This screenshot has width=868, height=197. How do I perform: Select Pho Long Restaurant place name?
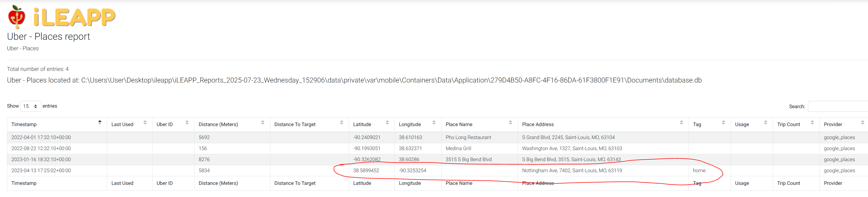pos(468,137)
